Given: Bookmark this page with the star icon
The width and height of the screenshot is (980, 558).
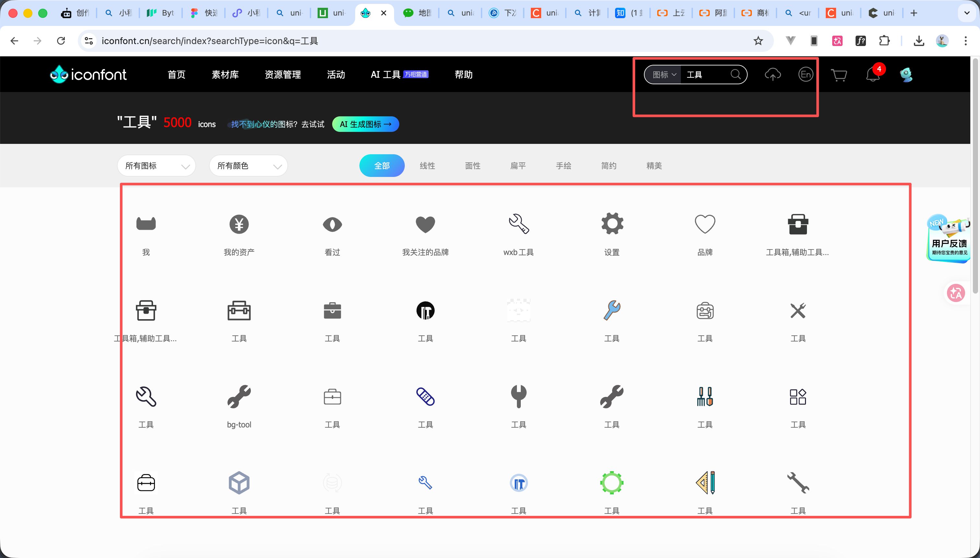Looking at the screenshot, I should pyautogui.click(x=758, y=41).
